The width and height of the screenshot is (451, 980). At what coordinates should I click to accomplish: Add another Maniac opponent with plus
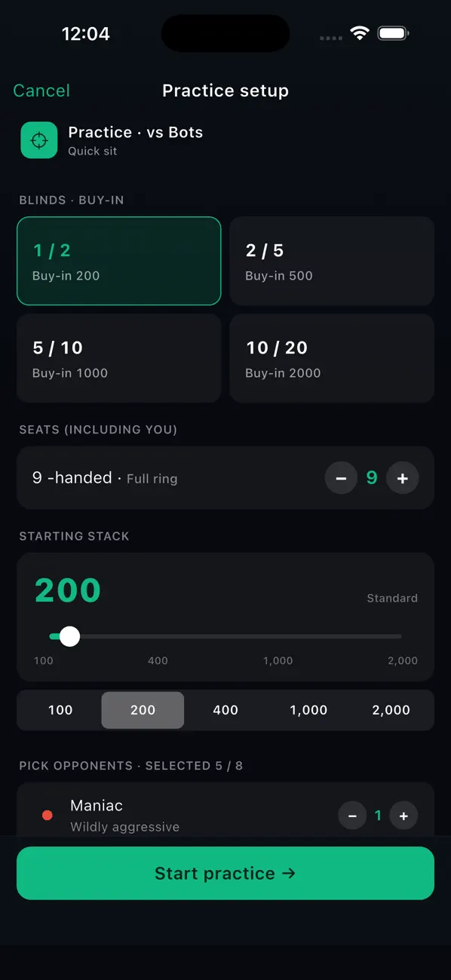(x=403, y=816)
